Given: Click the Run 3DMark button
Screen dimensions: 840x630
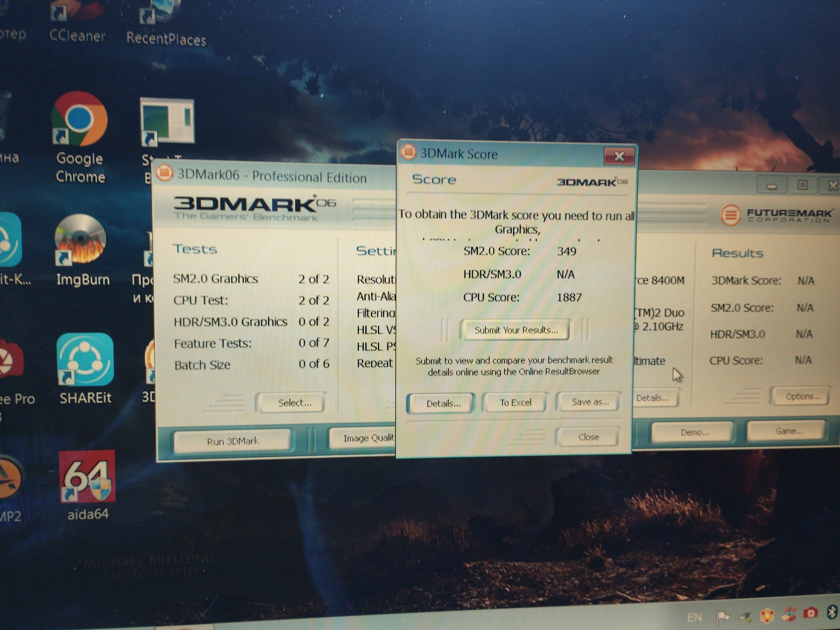Looking at the screenshot, I should click(x=233, y=441).
